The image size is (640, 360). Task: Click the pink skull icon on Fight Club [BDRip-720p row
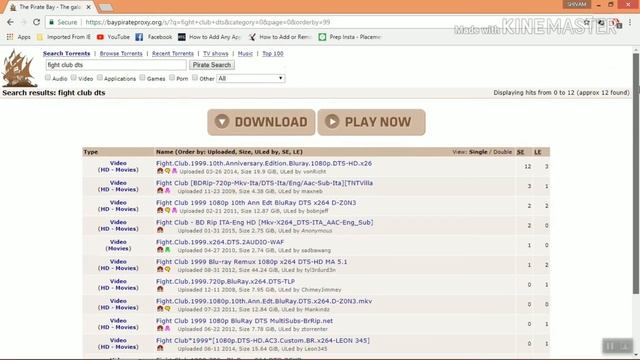tap(167, 191)
